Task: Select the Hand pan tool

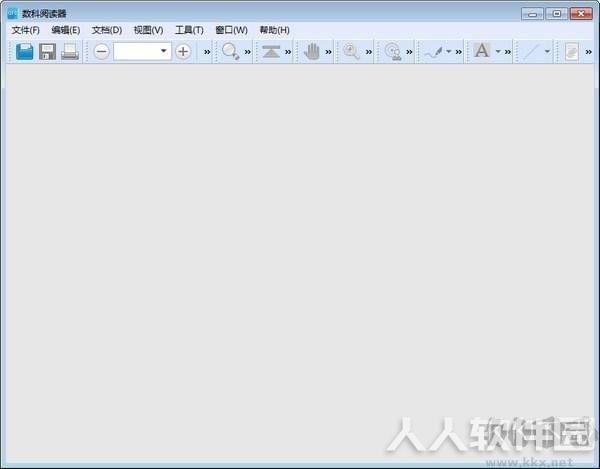Action: coord(312,52)
